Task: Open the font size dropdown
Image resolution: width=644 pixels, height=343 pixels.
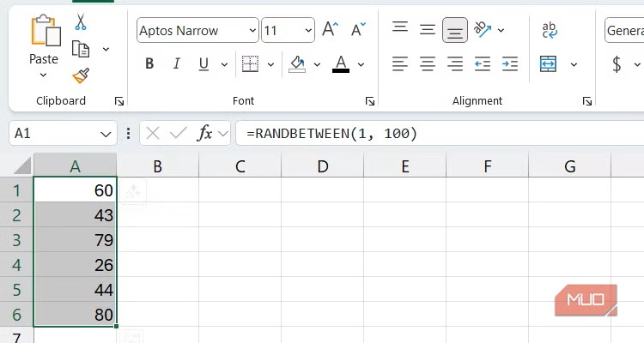Action: [x=307, y=31]
